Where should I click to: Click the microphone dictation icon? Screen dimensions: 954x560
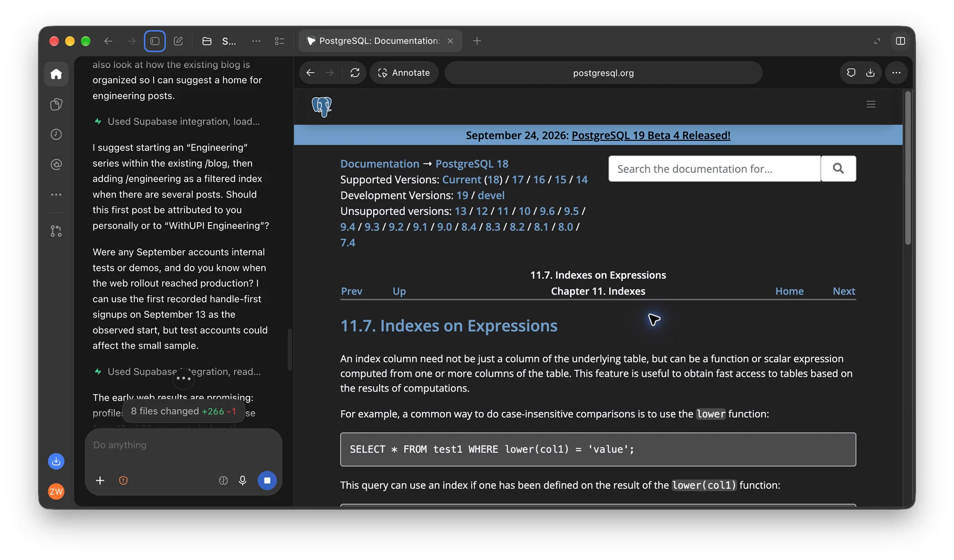click(242, 480)
